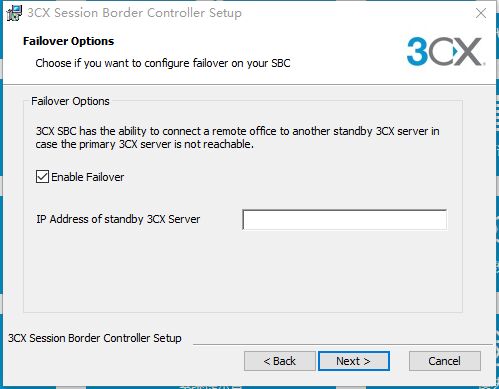This screenshot has height=389, width=499.
Task: Proceed with the Next button
Action: (x=354, y=361)
